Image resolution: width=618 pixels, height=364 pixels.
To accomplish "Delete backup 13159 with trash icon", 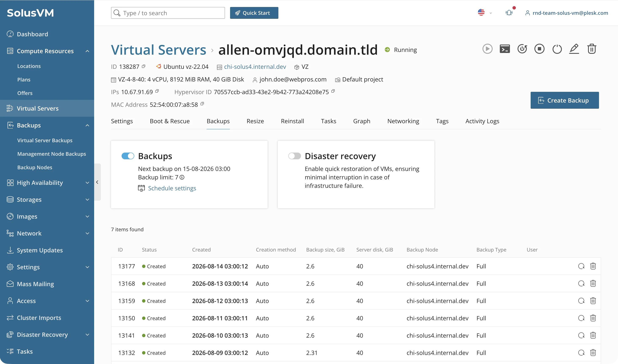I will coord(593,301).
